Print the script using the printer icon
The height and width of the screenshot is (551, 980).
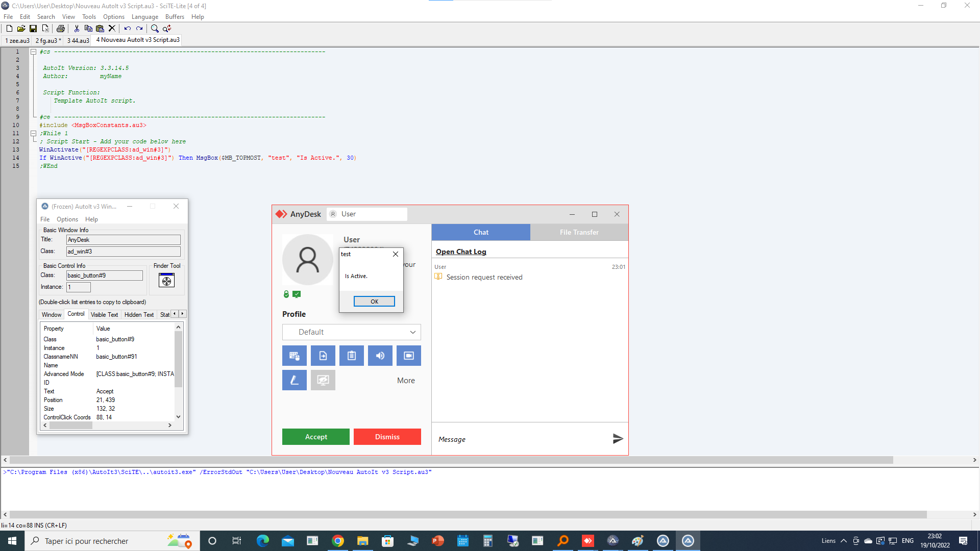pyautogui.click(x=61, y=29)
